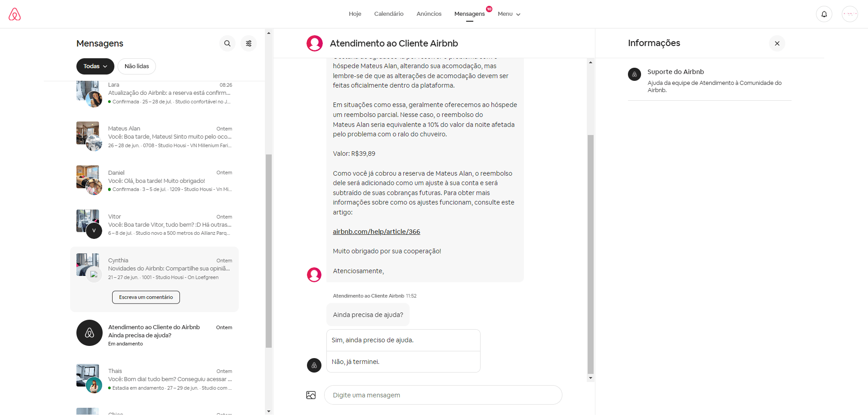Filter by Não lidas messages
Image resolution: width=868 pixels, height=415 pixels.
tap(137, 66)
